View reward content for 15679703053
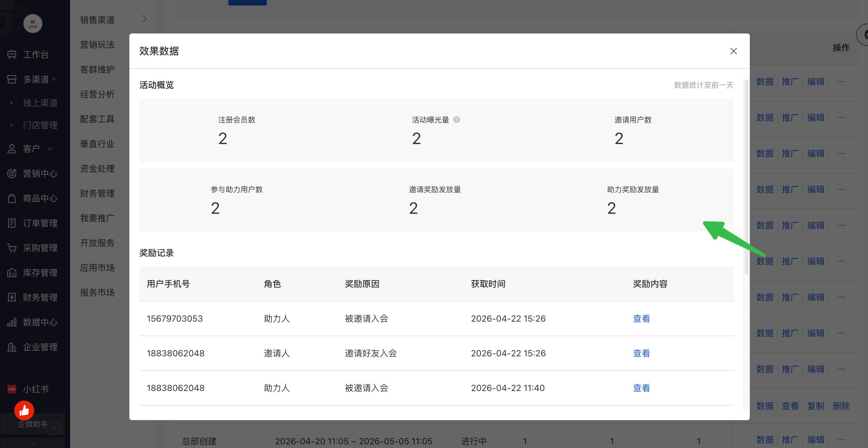This screenshot has height=448, width=868. pyautogui.click(x=641, y=318)
